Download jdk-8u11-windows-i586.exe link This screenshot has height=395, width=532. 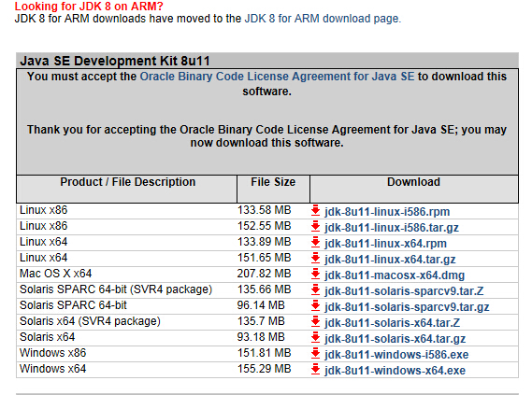(396, 355)
